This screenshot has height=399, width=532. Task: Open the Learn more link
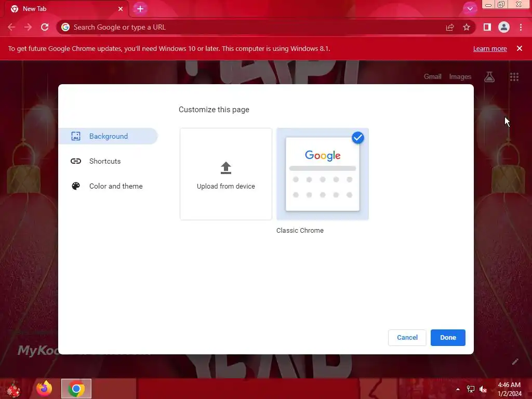[490, 48]
